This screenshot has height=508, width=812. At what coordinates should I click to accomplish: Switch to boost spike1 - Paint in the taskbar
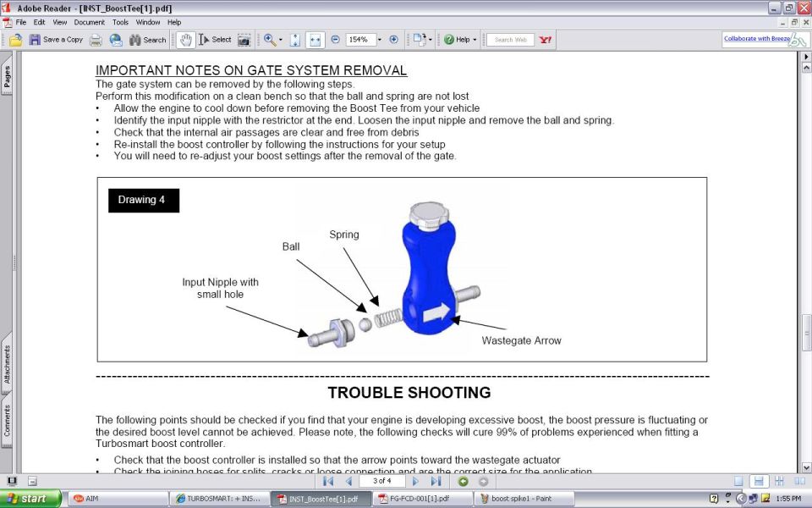click(523, 499)
